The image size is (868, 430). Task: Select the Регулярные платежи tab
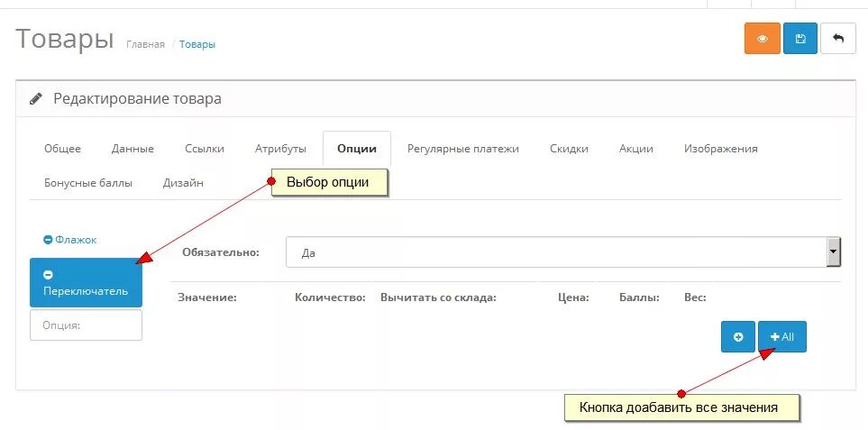463,149
